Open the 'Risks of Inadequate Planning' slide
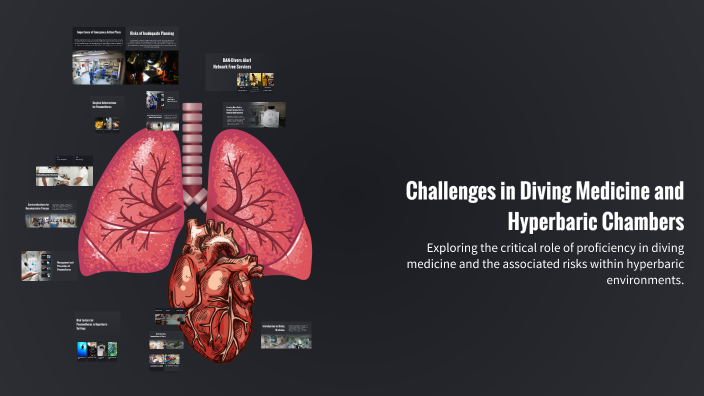This screenshot has height=396, width=704. (152, 56)
